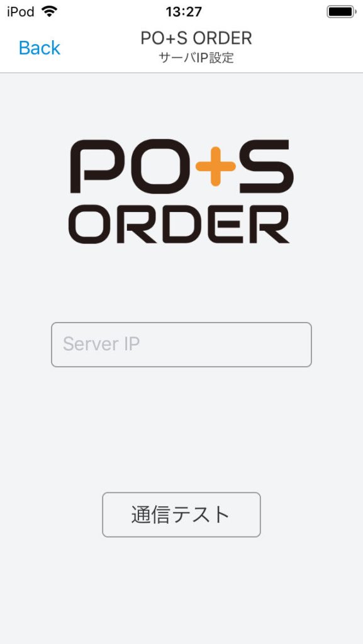
Task: Tap empty space between logo and Server IP field
Action: click(x=181, y=282)
